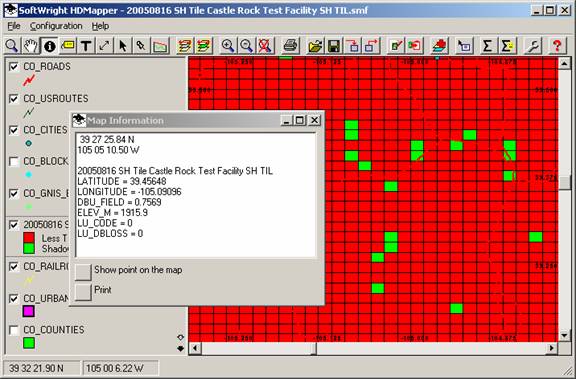Toggle the CO_USROUTES layer checkbox
The height and width of the screenshot is (379, 576).
point(14,98)
